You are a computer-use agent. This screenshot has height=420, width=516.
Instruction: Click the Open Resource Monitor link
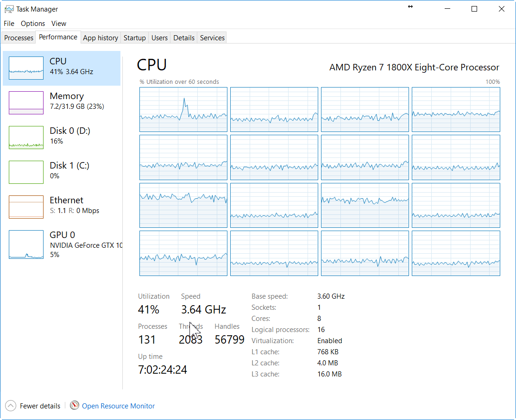[118, 406]
